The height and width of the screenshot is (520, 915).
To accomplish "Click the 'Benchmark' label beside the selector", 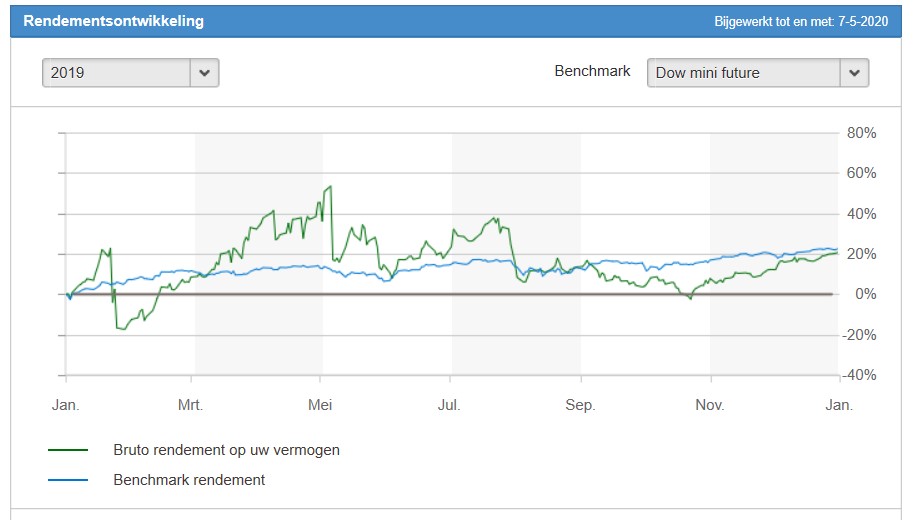I will (592, 72).
